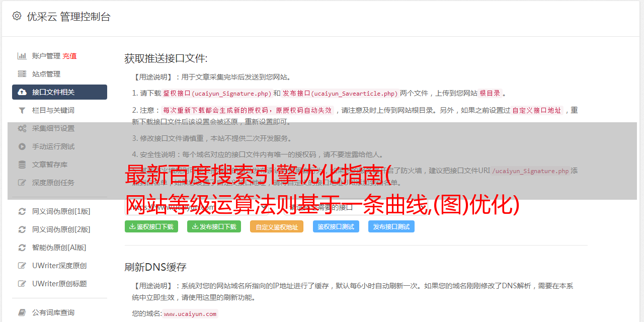Open 栏目与关键词 via its filter icon

[22, 110]
